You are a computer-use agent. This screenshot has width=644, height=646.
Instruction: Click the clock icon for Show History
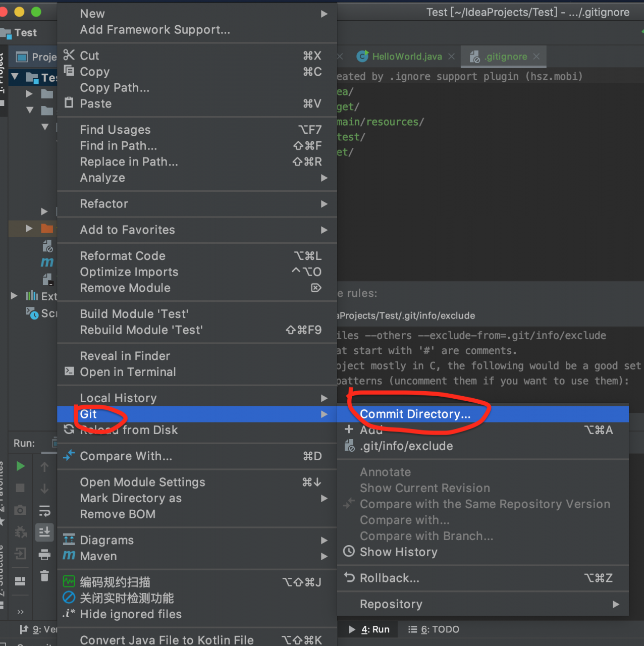(x=349, y=551)
